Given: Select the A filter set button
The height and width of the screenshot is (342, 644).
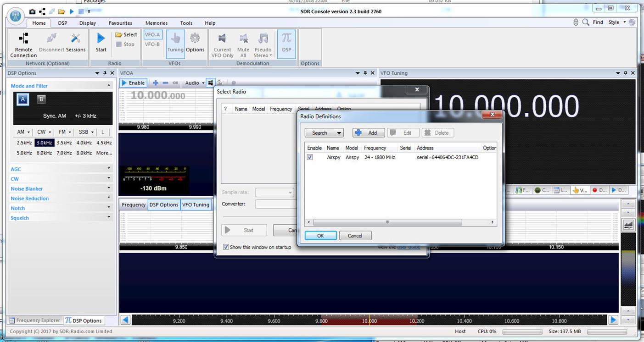Looking at the screenshot, I should pos(23,99).
